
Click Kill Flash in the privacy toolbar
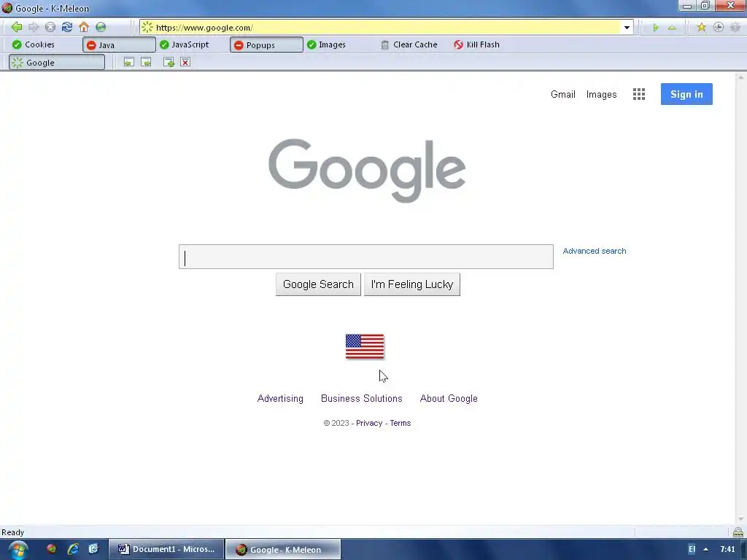(476, 44)
